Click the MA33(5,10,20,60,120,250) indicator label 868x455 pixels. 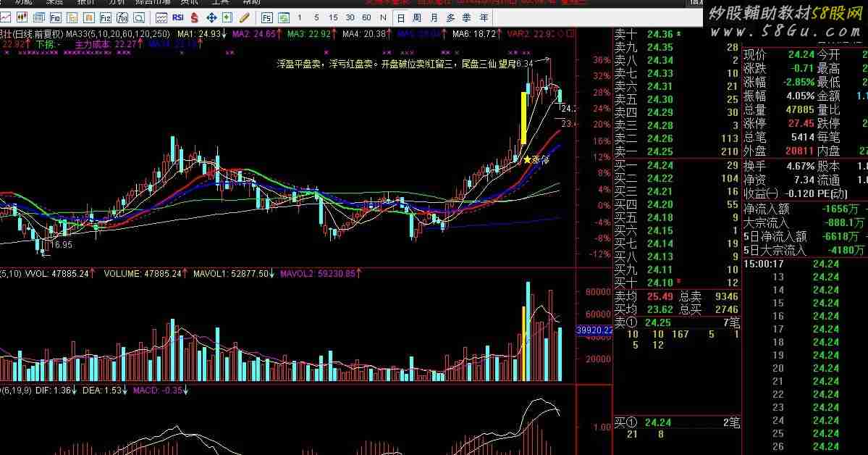click(x=118, y=34)
